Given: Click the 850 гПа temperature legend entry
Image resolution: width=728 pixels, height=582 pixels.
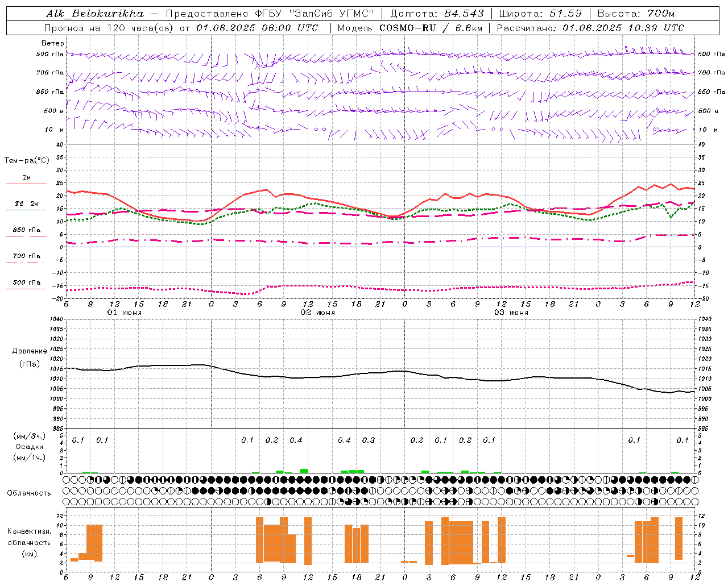Looking at the screenshot, I should point(27,230).
